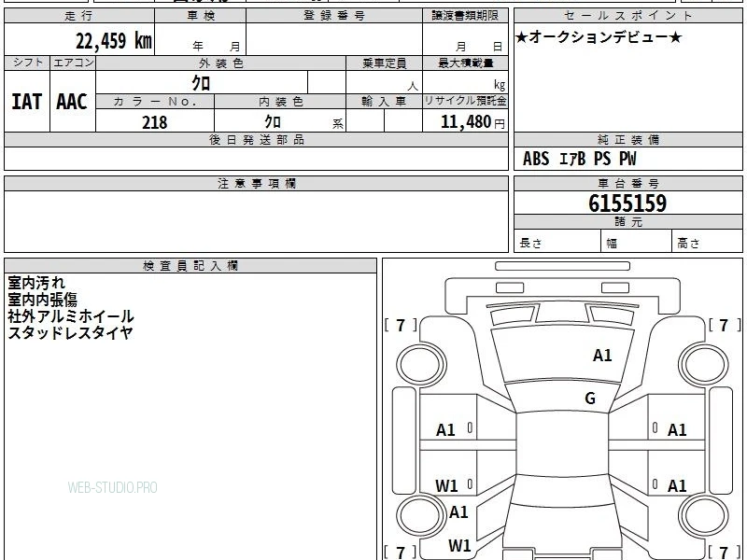747x560 pixels.
Task: Select the kg unit in load capacity cell
Action: click(x=500, y=85)
